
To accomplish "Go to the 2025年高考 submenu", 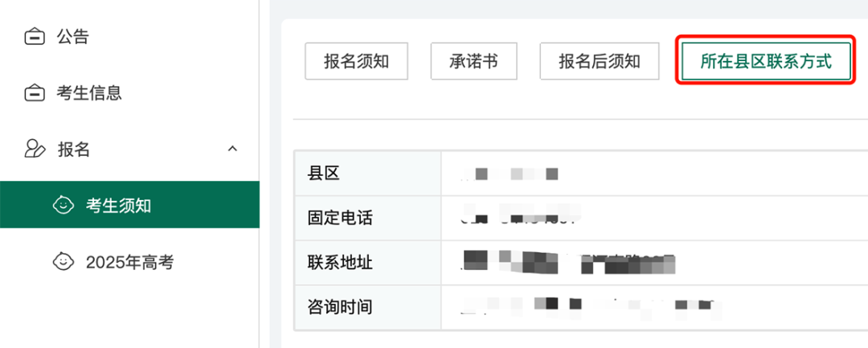I will [x=129, y=262].
